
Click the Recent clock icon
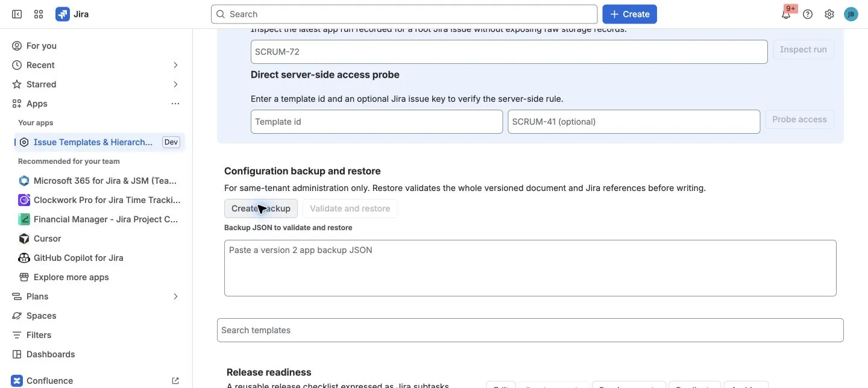pyautogui.click(x=17, y=65)
